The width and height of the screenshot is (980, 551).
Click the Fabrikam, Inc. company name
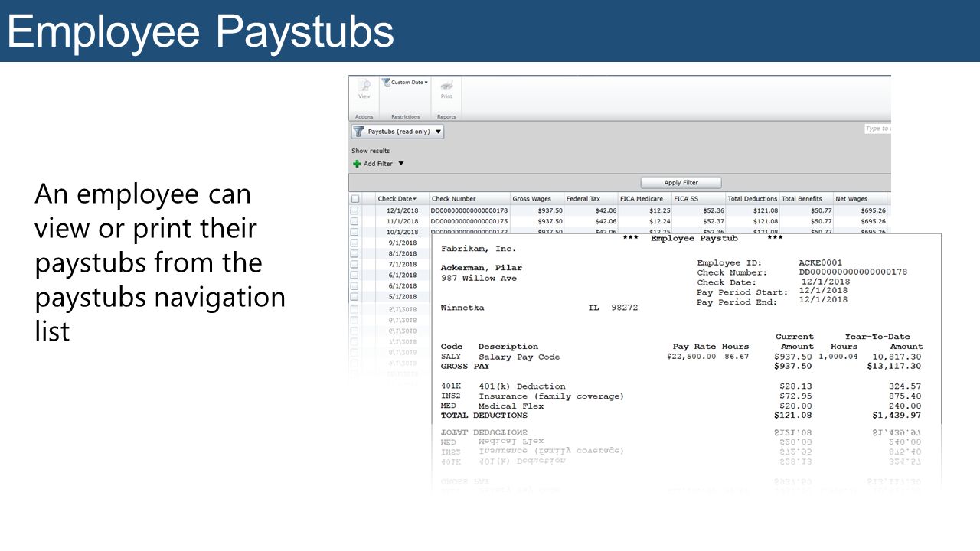point(479,249)
